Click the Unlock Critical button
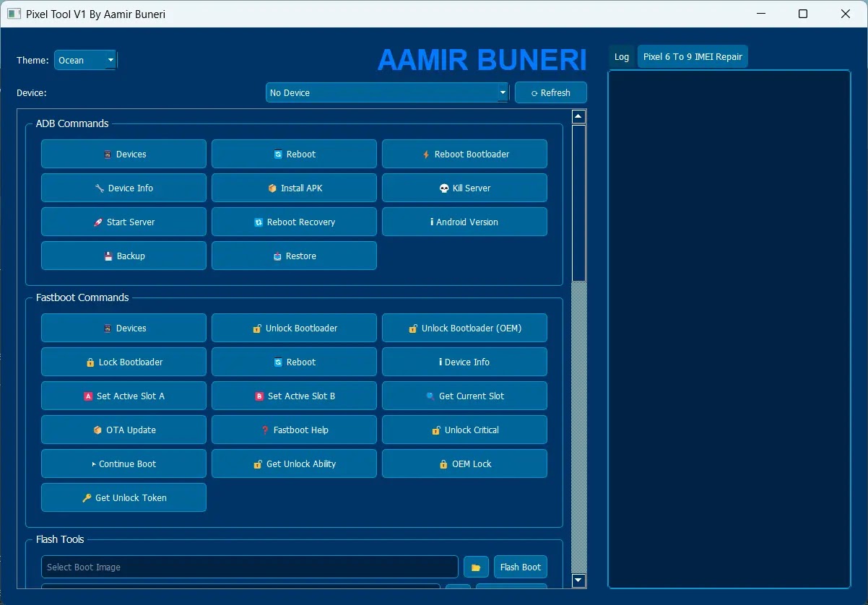The height and width of the screenshot is (605, 868). (464, 430)
